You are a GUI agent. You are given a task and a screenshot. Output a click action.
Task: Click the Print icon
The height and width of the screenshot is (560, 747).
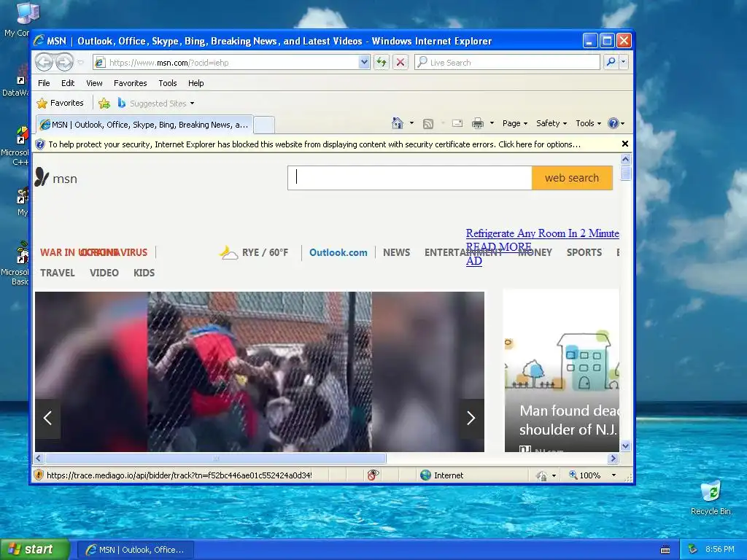tap(477, 123)
